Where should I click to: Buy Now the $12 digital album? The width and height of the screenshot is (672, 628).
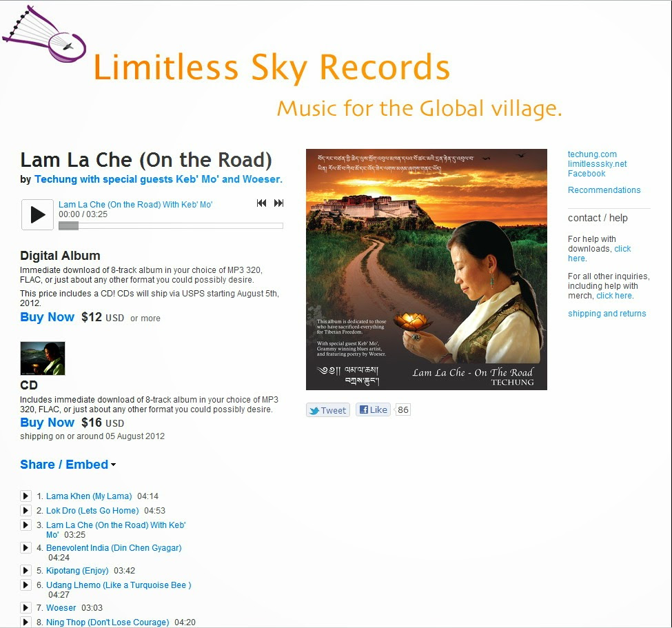click(47, 317)
